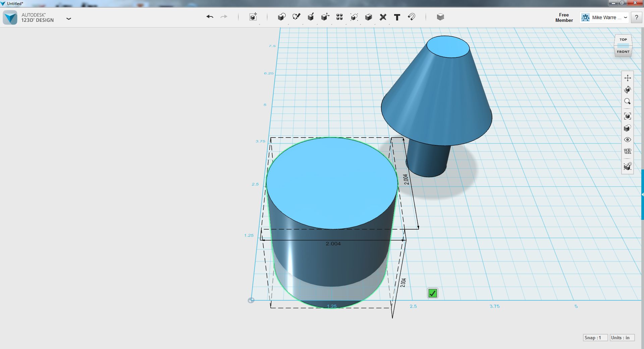Viewport: 644px width, 349px height.
Task: Click the Undo arrow icon
Action: tap(210, 17)
